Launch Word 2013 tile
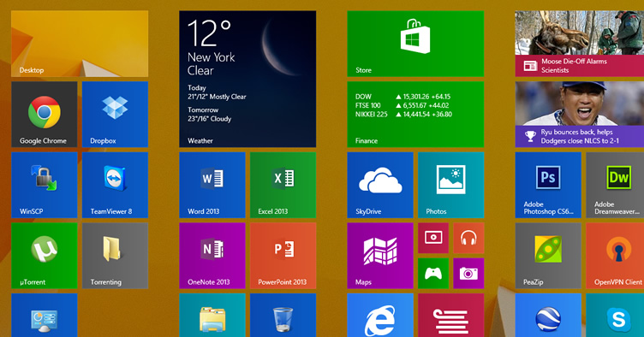Screen dimensions: 644x337 click(x=212, y=185)
